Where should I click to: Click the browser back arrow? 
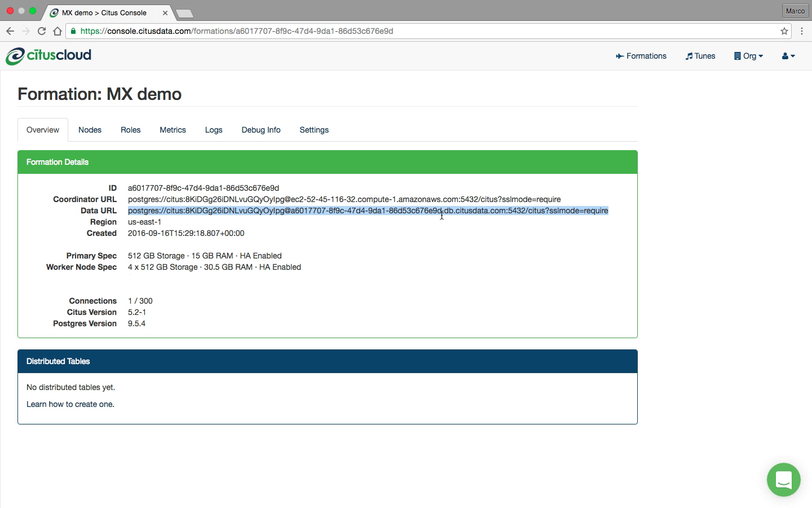click(x=10, y=31)
